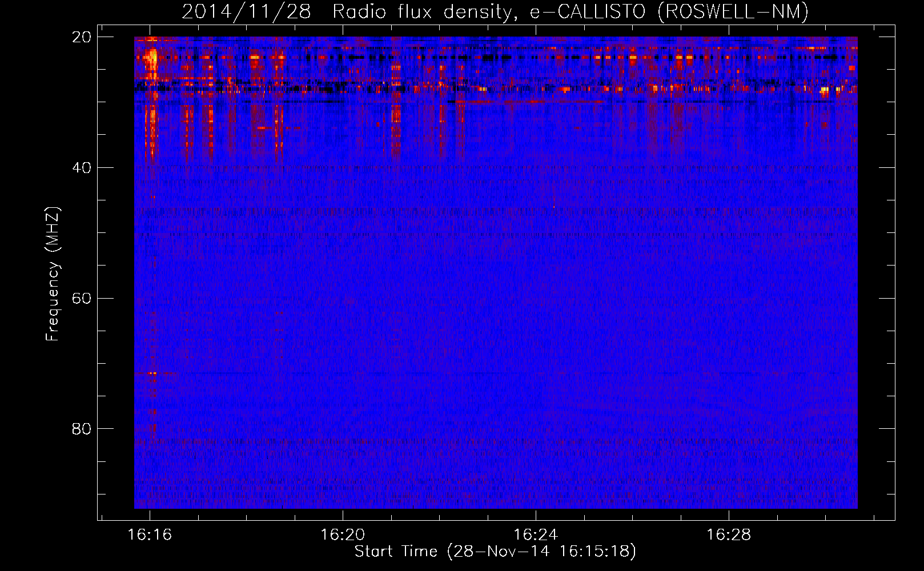Click the 80 frequency tick label

82,429
